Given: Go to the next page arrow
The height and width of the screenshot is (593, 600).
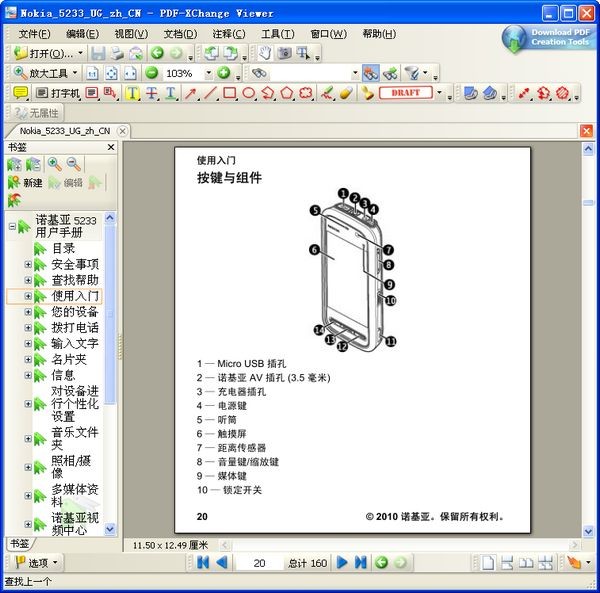Looking at the screenshot, I should [342, 562].
